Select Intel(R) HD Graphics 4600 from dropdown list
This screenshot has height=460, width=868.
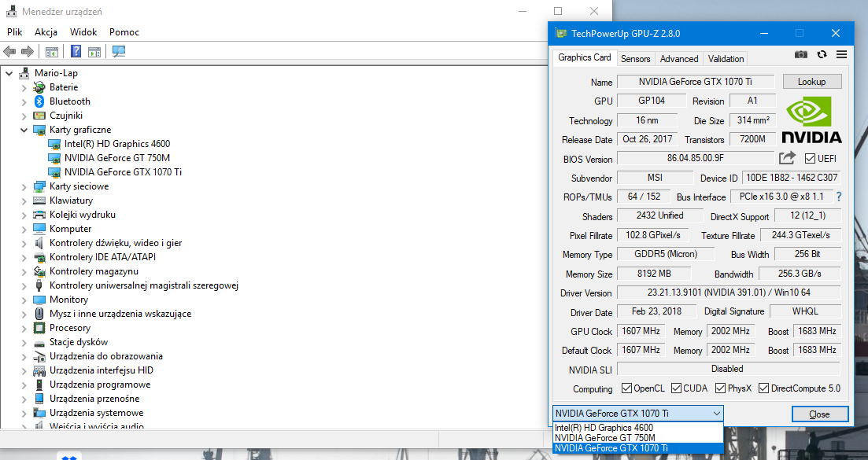click(x=604, y=428)
